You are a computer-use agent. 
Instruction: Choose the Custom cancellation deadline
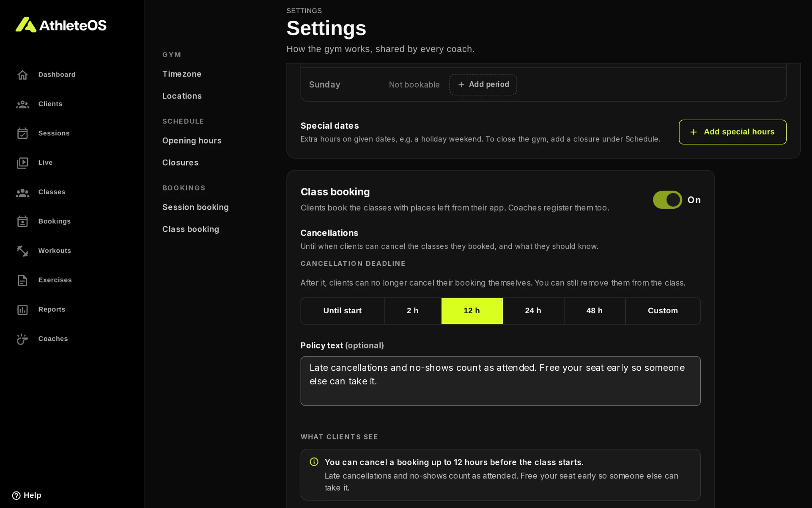663,311
